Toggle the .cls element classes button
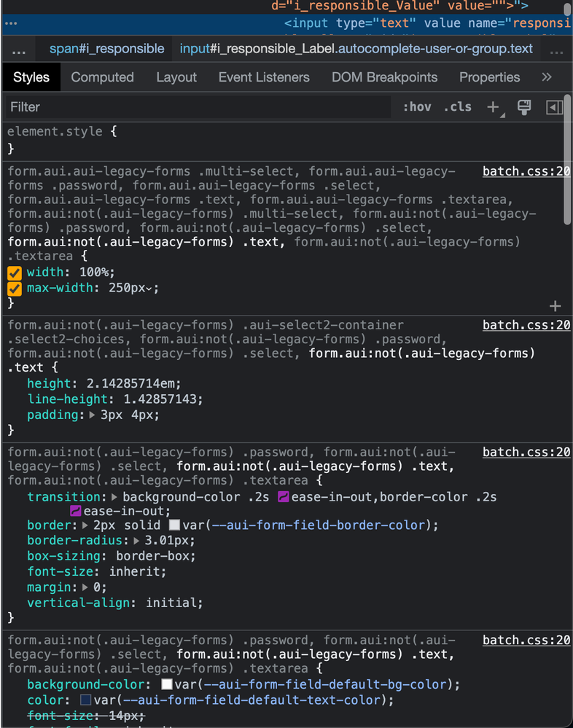This screenshot has height=728, width=573. (457, 107)
